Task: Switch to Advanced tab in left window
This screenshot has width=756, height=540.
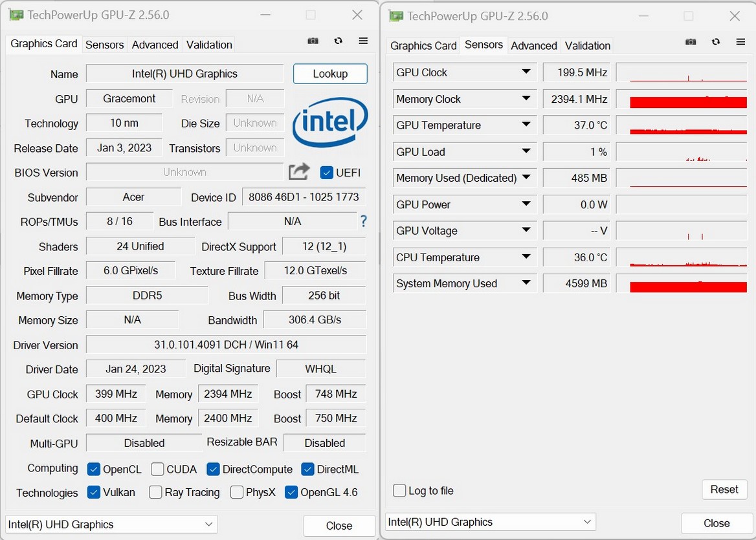Action: (155, 45)
